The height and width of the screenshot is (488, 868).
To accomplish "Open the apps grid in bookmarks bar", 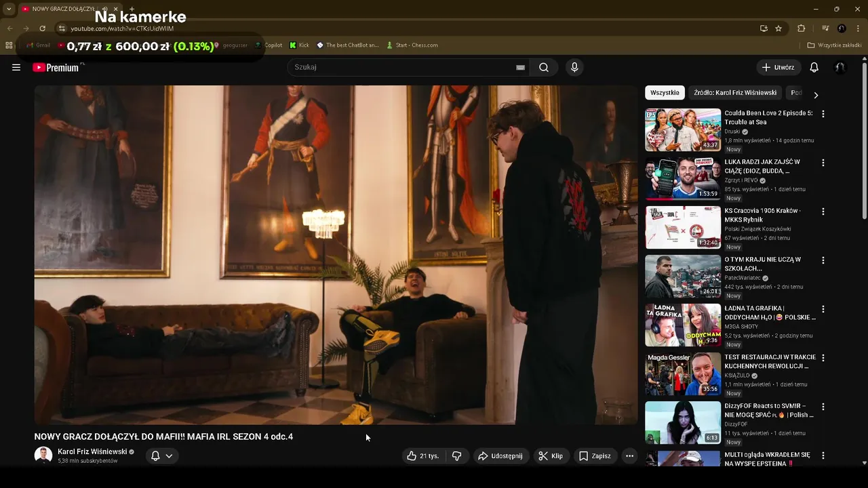I will (9, 45).
